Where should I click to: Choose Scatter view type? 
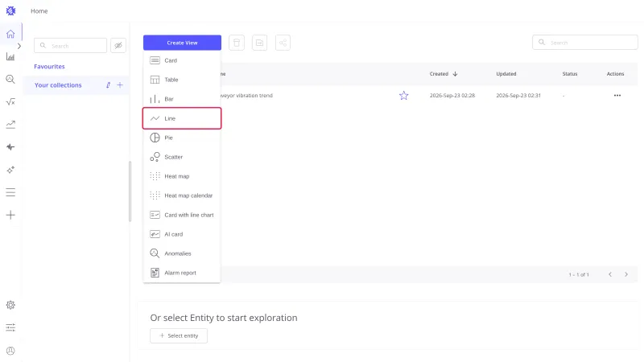click(182, 157)
